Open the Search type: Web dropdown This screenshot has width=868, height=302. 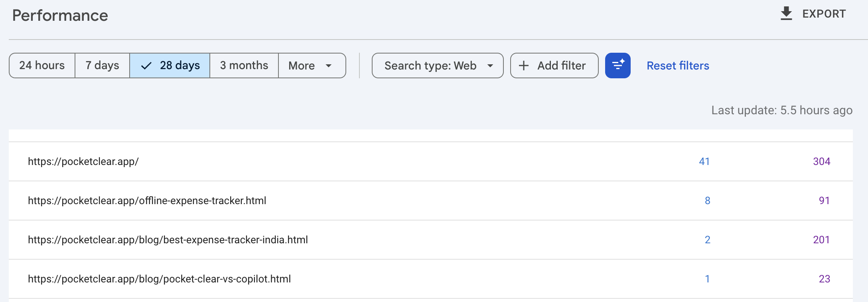[438, 66]
